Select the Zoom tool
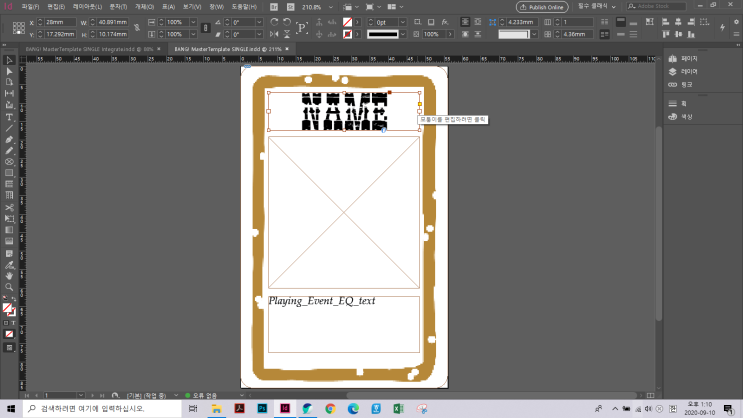 point(9,287)
